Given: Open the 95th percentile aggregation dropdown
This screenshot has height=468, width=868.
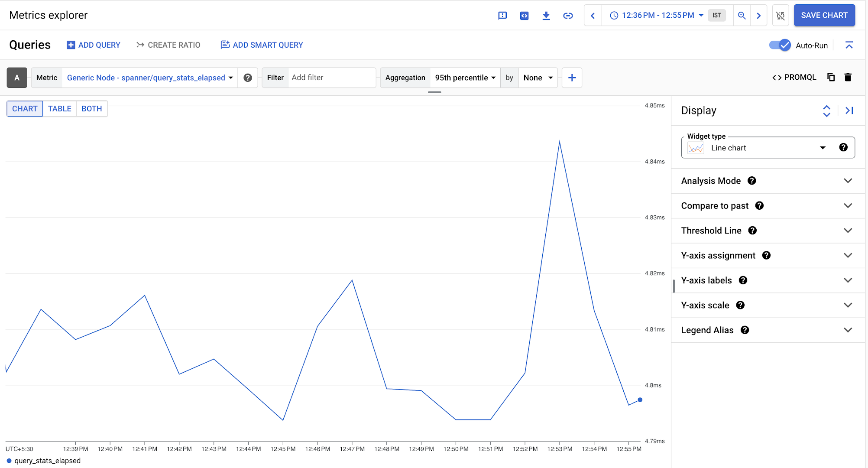Looking at the screenshot, I should pos(465,78).
